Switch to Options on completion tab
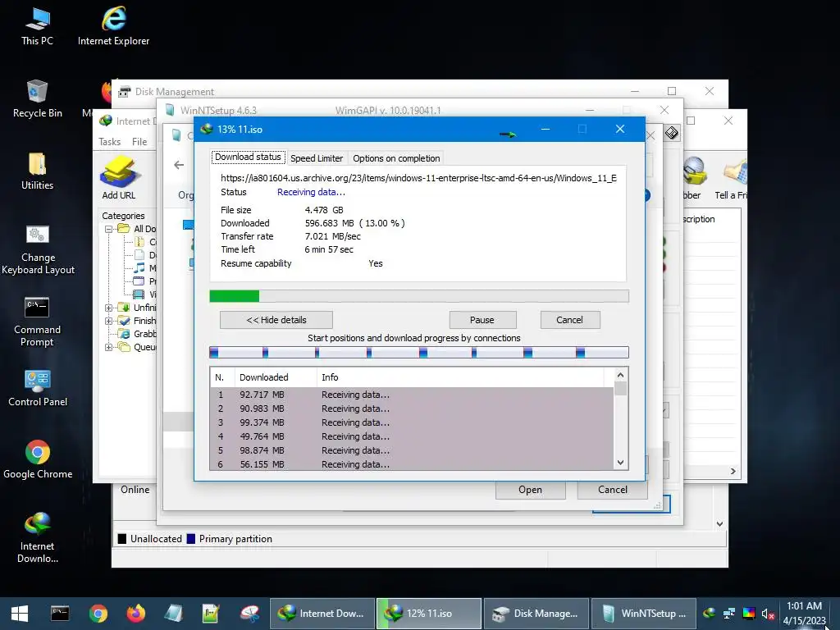Image resolution: width=840 pixels, height=630 pixels. pos(396,158)
